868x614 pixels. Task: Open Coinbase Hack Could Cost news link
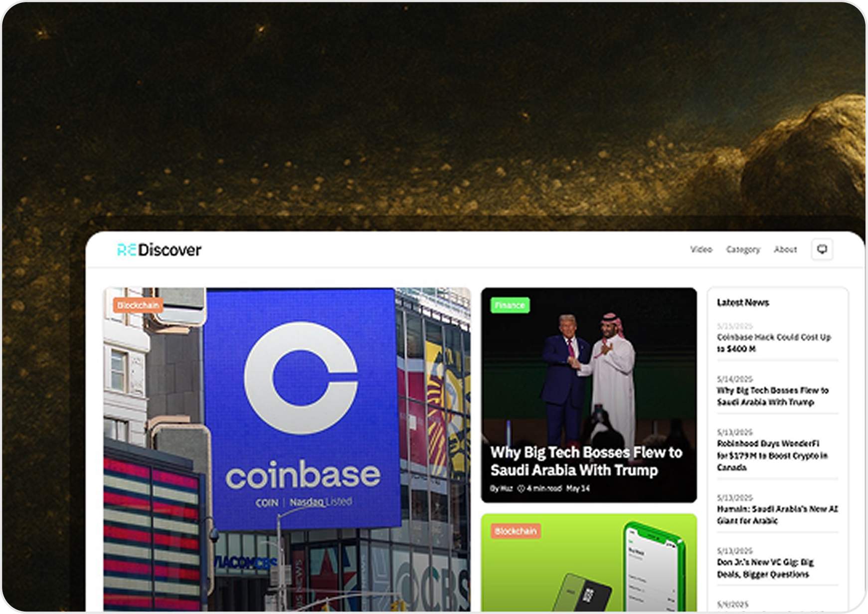[774, 343]
